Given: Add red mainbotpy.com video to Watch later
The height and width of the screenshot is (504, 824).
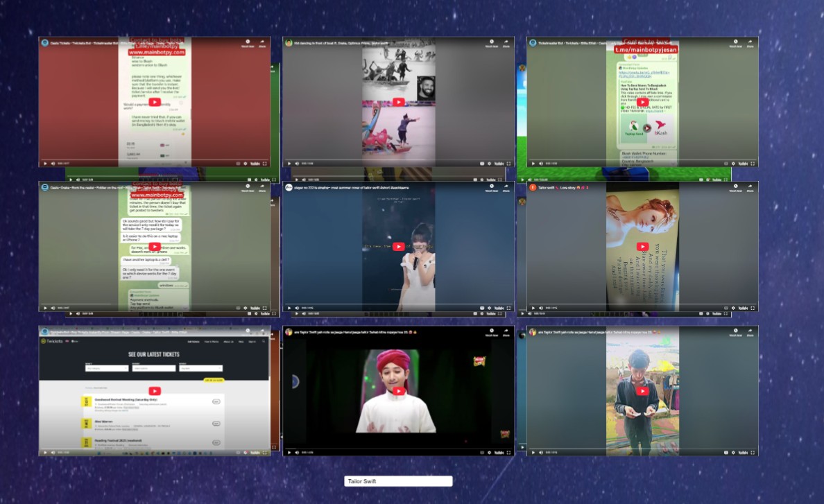Looking at the screenshot, I should 248,42.
